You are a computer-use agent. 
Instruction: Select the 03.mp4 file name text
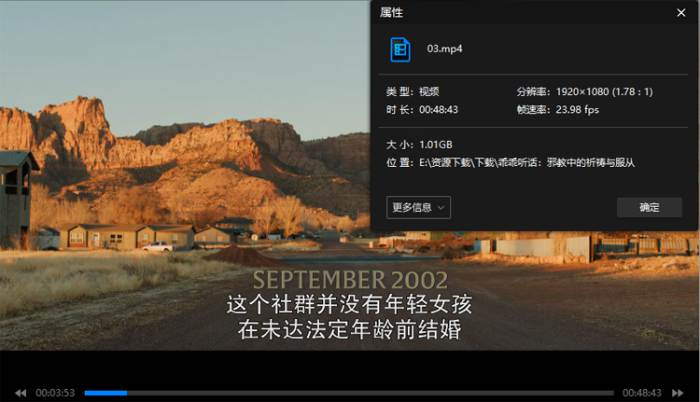point(445,49)
